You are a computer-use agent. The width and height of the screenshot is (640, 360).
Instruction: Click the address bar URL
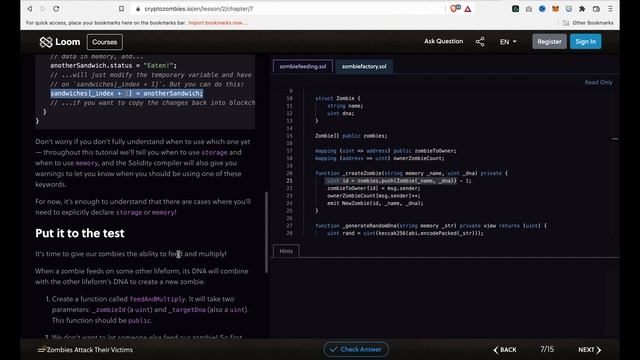click(x=199, y=9)
